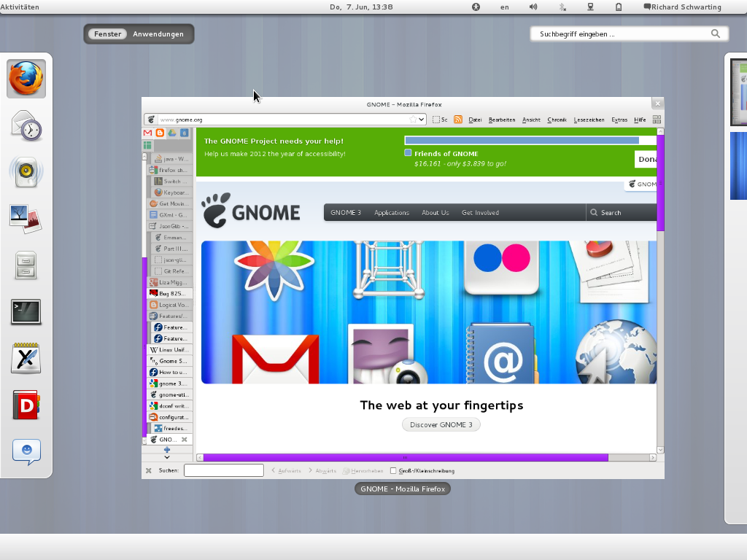Open the red D dictionary app in dash
Viewport: 747px width, 560px height.
point(26,405)
